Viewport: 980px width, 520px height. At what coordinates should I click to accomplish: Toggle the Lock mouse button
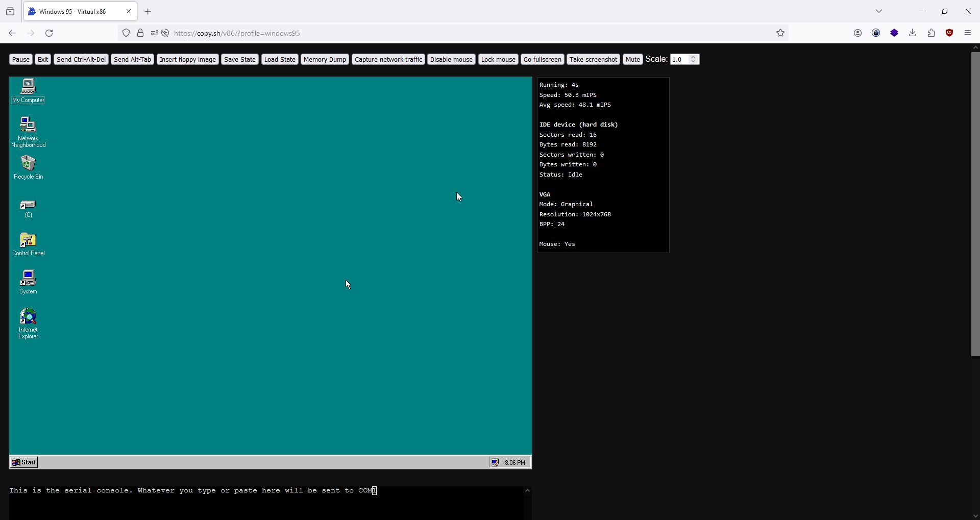(x=498, y=60)
